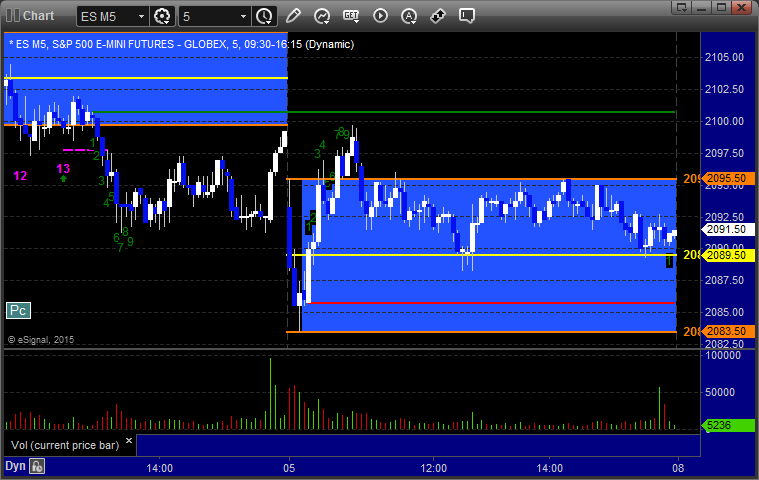Select the drawing pencil tool
The image size is (759, 480).
[293, 16]
